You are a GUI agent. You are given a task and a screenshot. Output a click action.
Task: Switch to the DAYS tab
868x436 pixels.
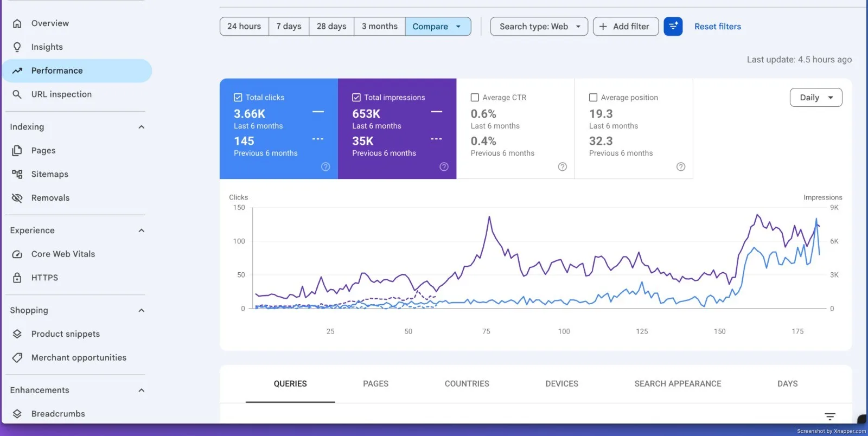click(x=788, y=384)
